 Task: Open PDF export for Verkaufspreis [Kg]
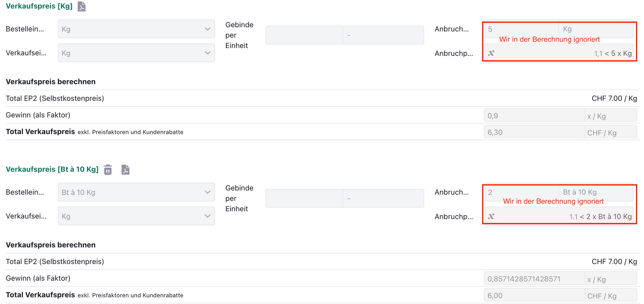click(x=82, y=6)
